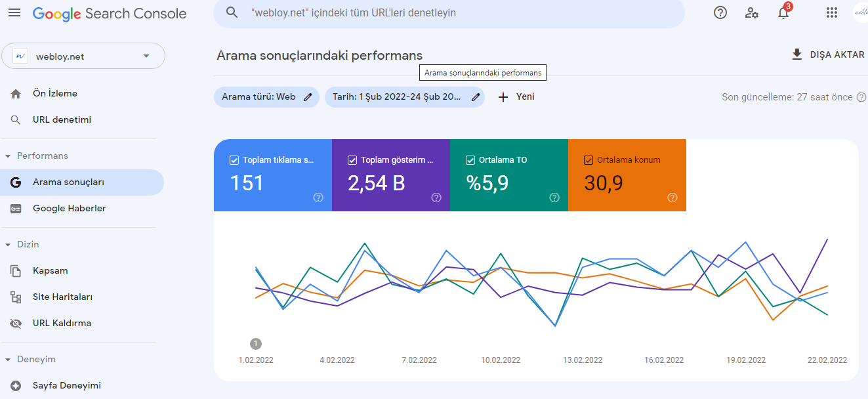Disable the Ortalama TO checkbox
868x399 pixels.
[470, 159]
